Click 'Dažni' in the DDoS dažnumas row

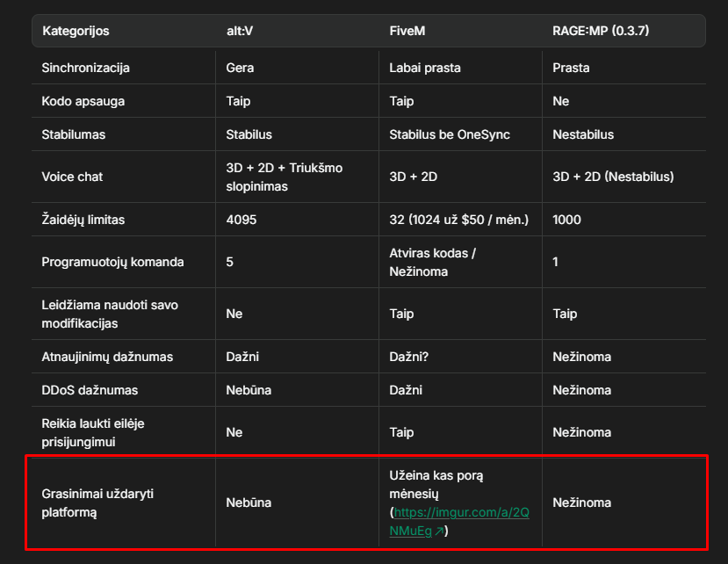pyautogui.click(x=406, y=390)
